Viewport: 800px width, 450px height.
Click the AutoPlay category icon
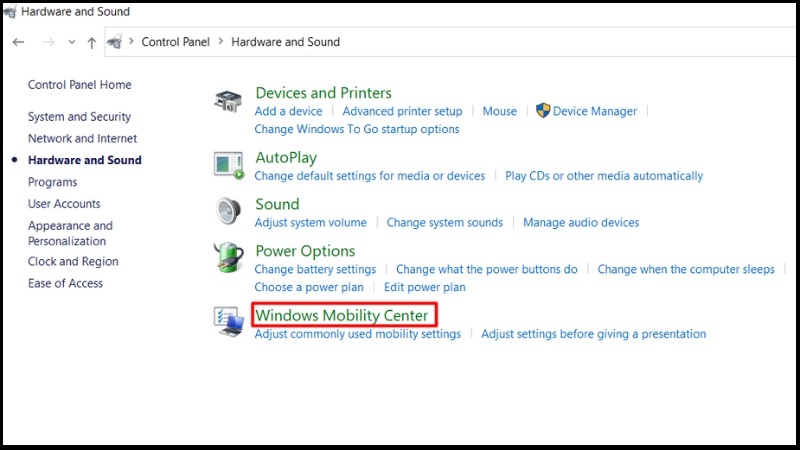coord(229,165)
